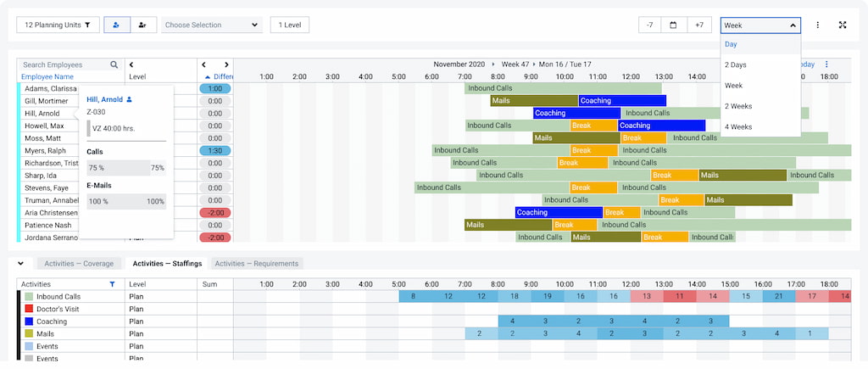The width and height of the screenshot is (868, 369).
Task: Click the month label November 2020 in the timeline header
Action: [x=459, y=64]
